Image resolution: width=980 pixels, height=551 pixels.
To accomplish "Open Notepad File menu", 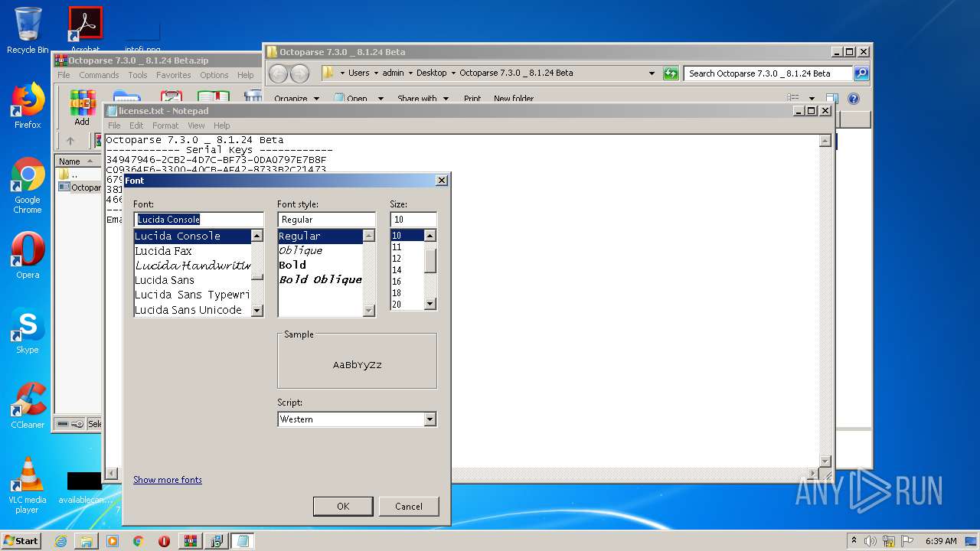I will click(x=114, y=126).
